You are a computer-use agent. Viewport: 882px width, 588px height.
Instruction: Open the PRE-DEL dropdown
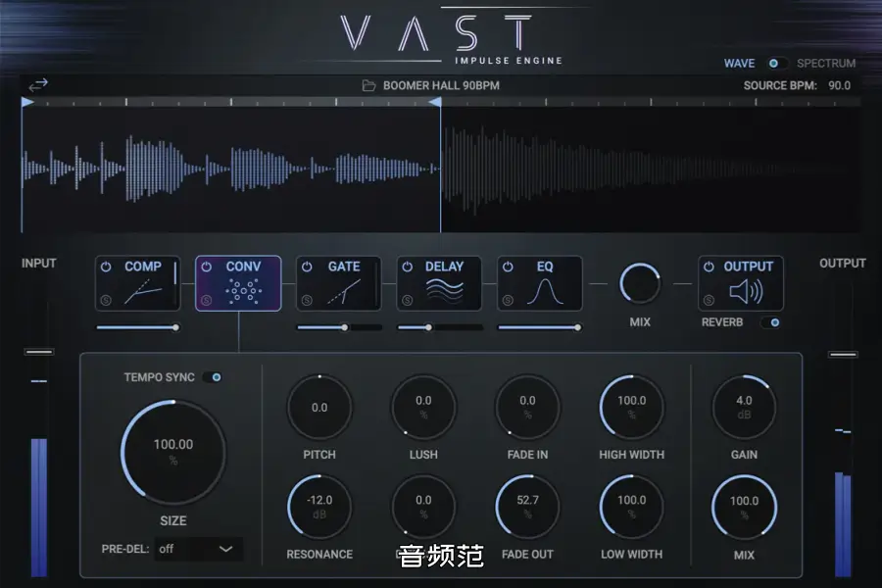point(199,549)
